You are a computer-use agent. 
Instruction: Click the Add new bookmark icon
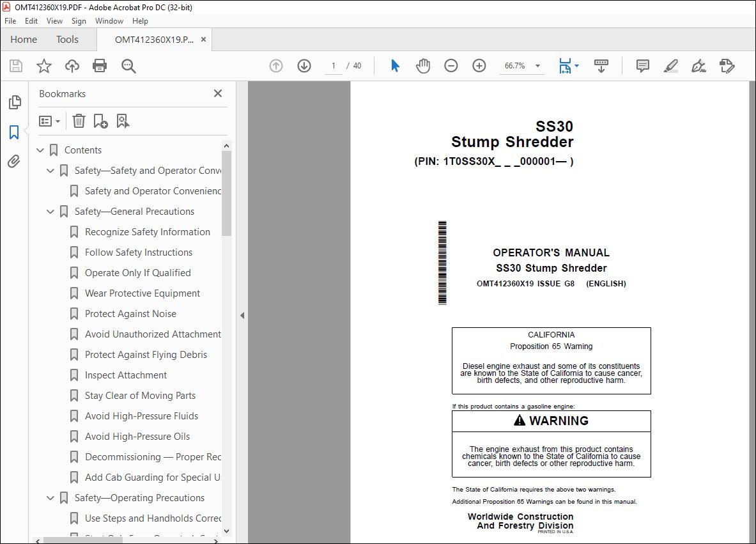tap(100, 121)
